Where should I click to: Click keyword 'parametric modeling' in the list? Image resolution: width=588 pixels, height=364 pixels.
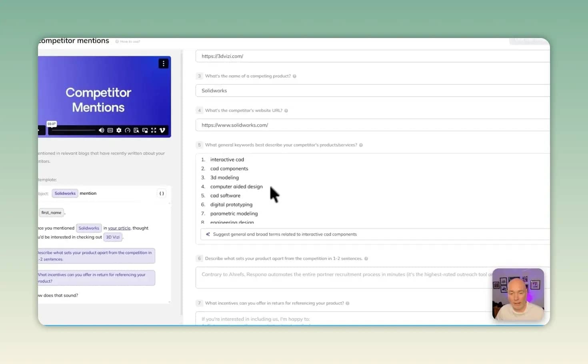point(234,214)
